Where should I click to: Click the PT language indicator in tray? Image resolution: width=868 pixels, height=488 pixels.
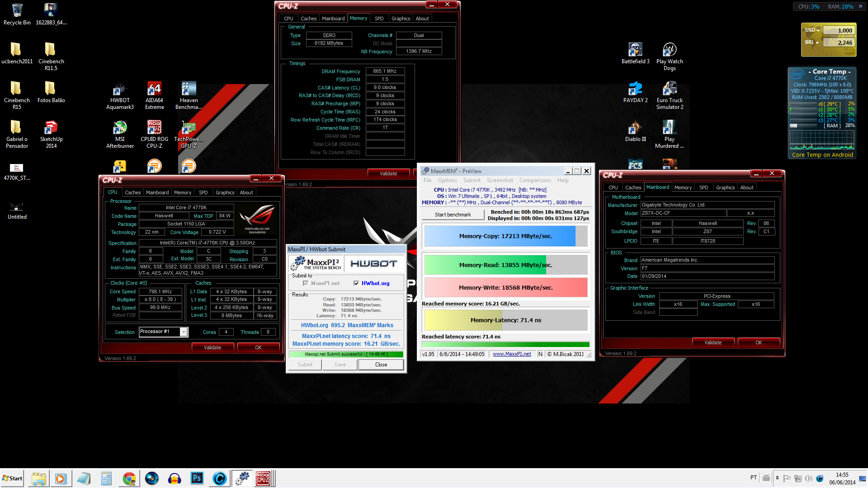pyautogui.click(x=753, y=478)
